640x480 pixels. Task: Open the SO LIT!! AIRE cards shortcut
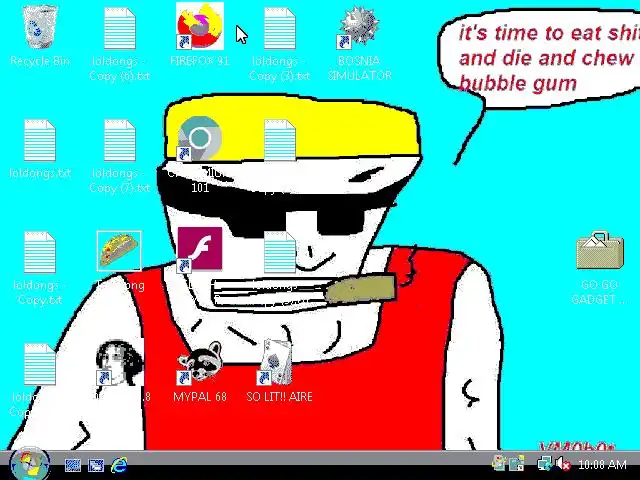(276, 362)
